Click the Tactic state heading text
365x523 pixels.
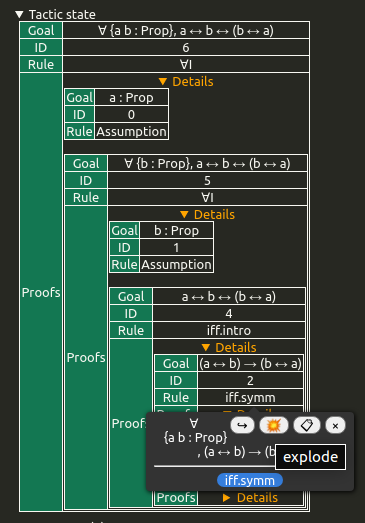coord(62,14)
